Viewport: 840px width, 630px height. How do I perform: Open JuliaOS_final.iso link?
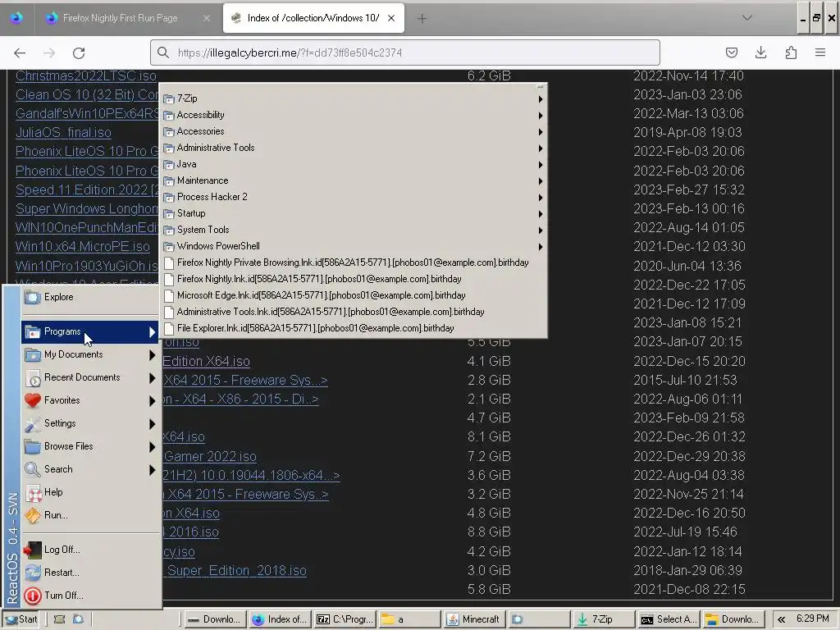point(63,132)
